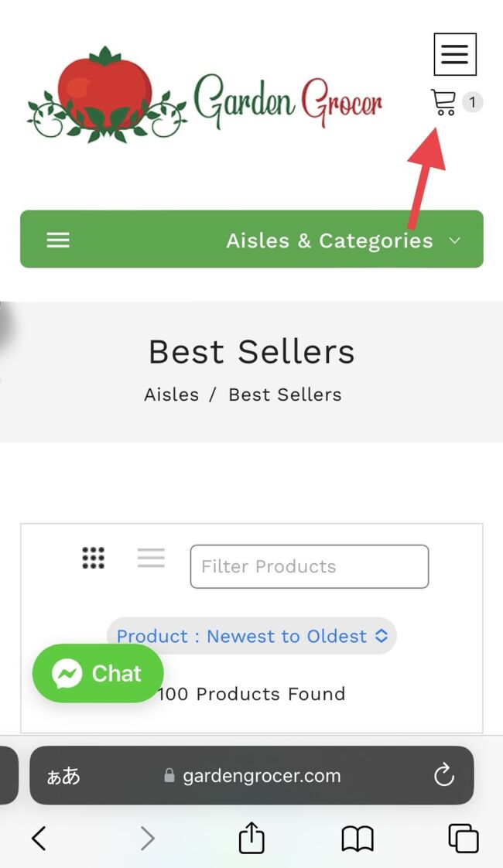Open the Safari share sheet
Viewport: 503px width, 868px height.
(251, 838)
